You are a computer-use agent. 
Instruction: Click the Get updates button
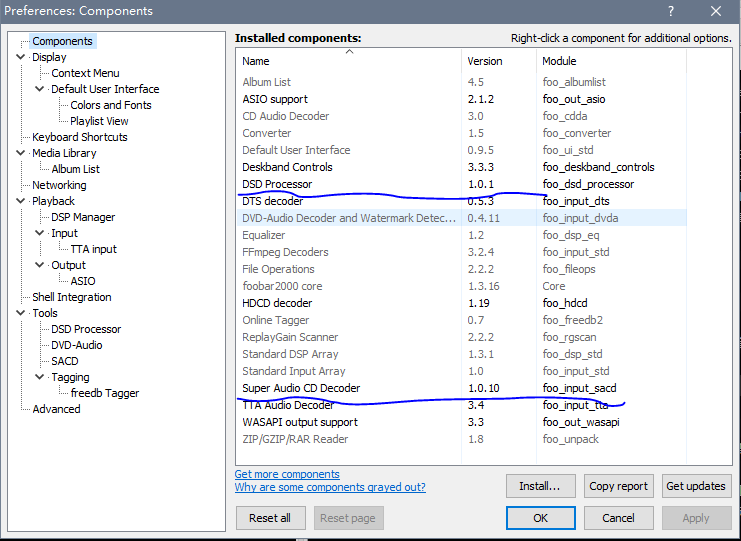click(x=695, y=487)
